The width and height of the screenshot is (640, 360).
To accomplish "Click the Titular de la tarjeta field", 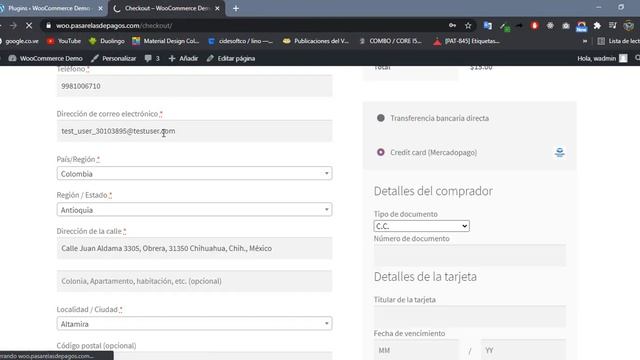I will point(470,316).
